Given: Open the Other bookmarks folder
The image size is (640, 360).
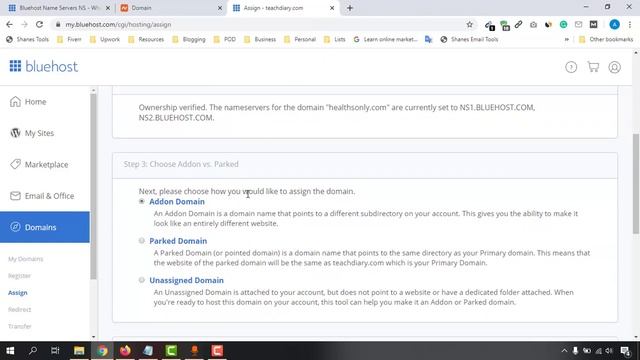Looking at the screenshot, I should click(x=606, y=39).
